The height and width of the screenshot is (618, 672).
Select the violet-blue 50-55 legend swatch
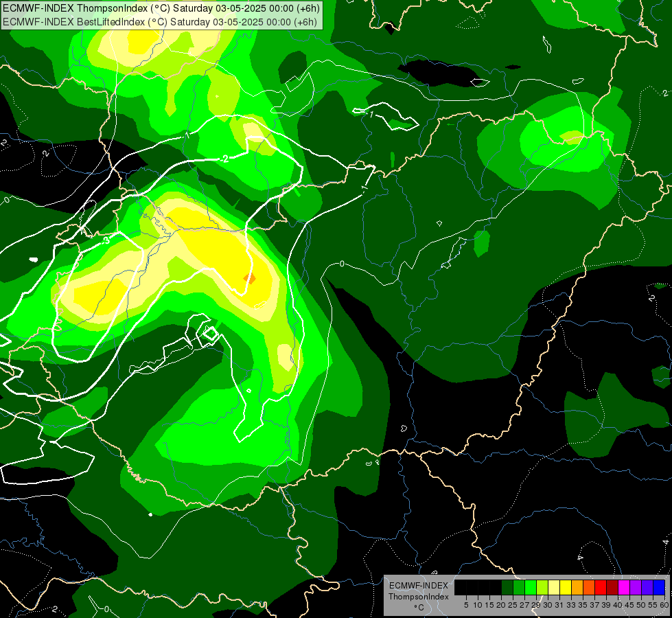click(647, 587)
